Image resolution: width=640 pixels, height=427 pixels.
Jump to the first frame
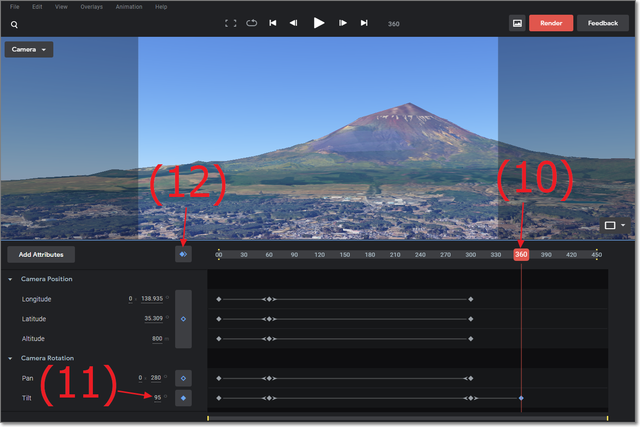click(x=273, y=23)
